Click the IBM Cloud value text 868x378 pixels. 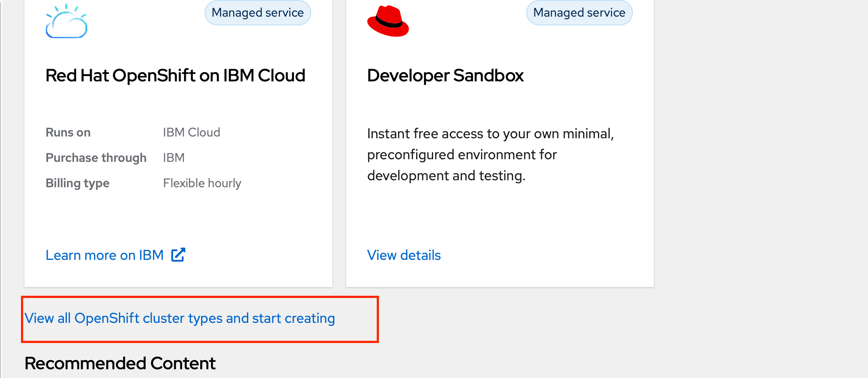[x=191, y=133]
